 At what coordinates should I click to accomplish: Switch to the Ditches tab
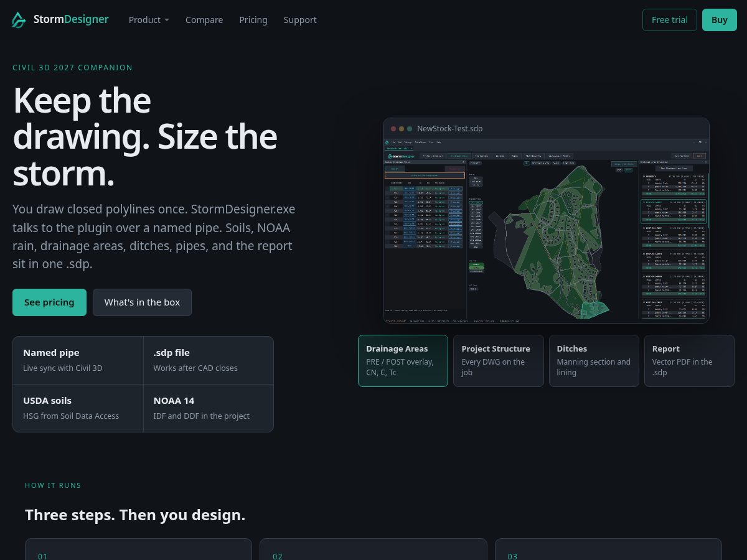click(x=594, y=361)
